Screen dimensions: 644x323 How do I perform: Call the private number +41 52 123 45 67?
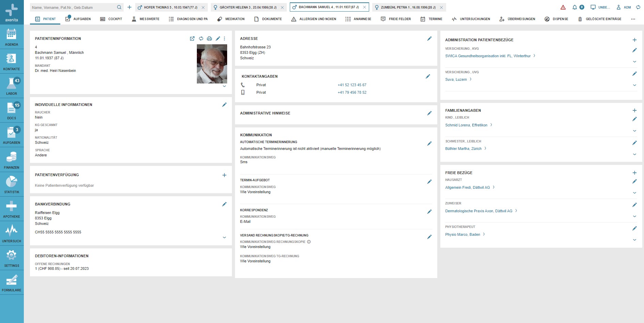click(x=352, y=85)
